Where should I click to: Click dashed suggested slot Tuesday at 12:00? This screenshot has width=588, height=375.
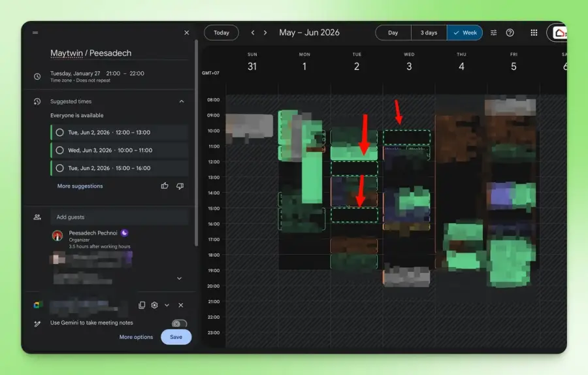tap(354, 169)
